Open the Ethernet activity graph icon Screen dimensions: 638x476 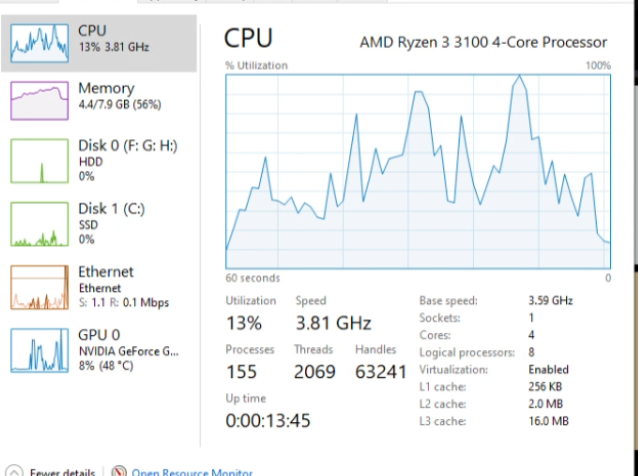tap(40, 288)
